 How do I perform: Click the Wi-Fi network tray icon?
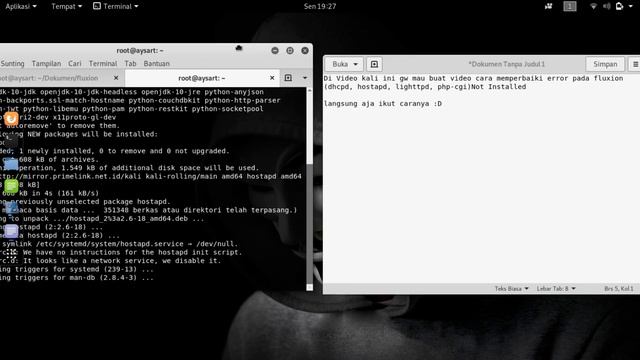point(593,6)
